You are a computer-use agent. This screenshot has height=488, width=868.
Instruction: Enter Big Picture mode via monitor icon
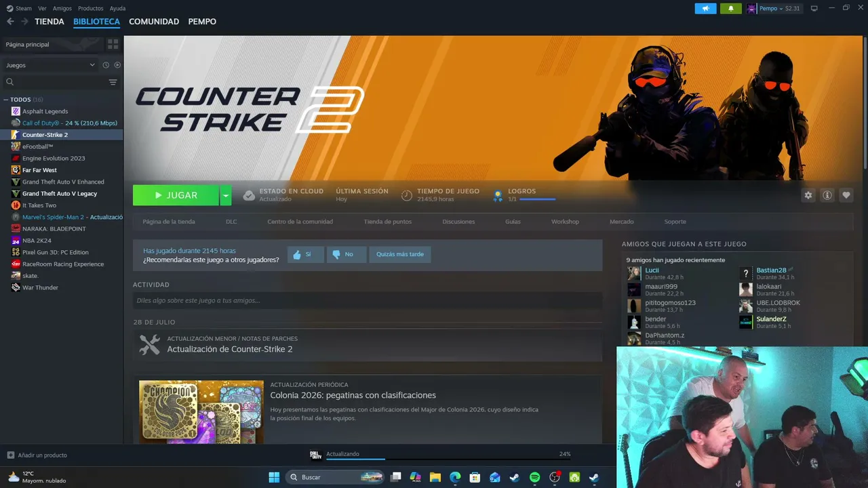(x=814, y=9)
